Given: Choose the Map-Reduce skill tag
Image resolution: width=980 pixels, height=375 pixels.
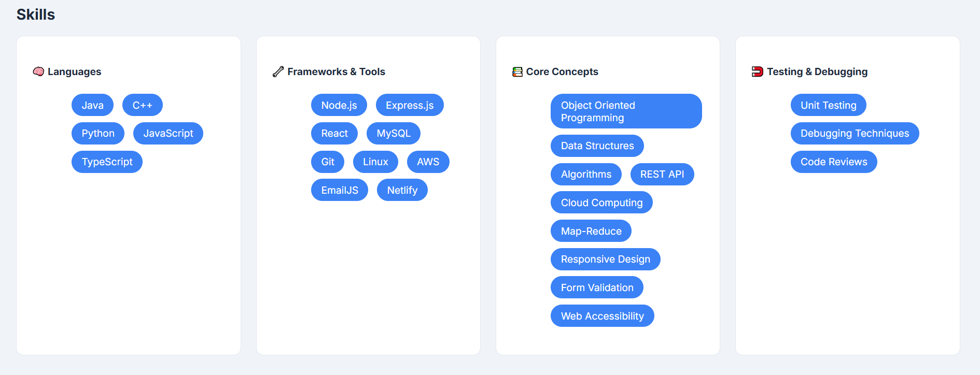Looking at the screenshot, I should [591, 231].
